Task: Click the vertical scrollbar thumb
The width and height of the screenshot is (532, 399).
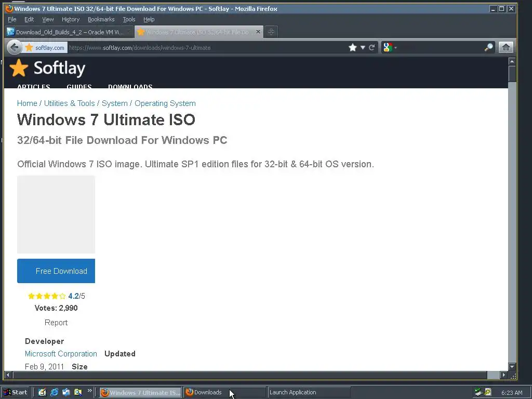Action: [512, 74]
